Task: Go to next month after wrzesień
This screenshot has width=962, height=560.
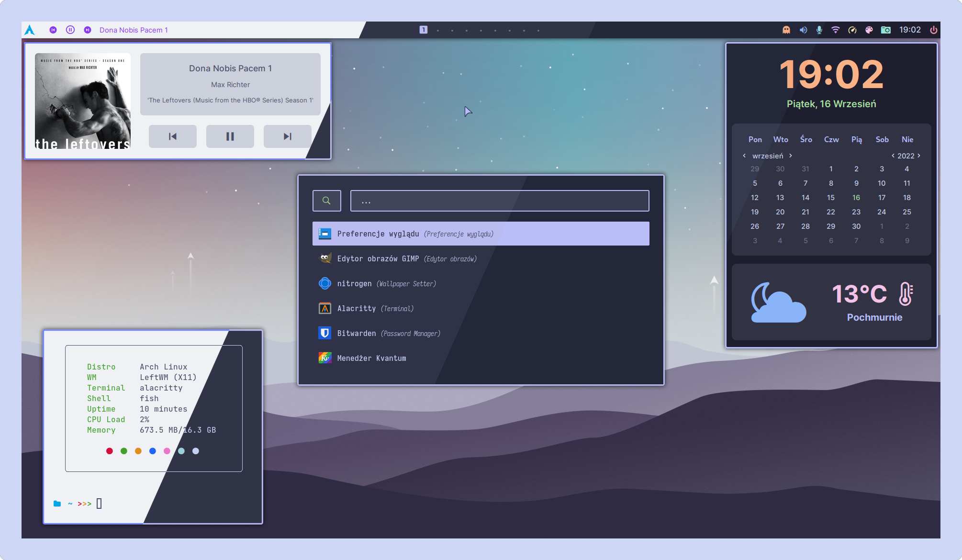Action: 791,156
